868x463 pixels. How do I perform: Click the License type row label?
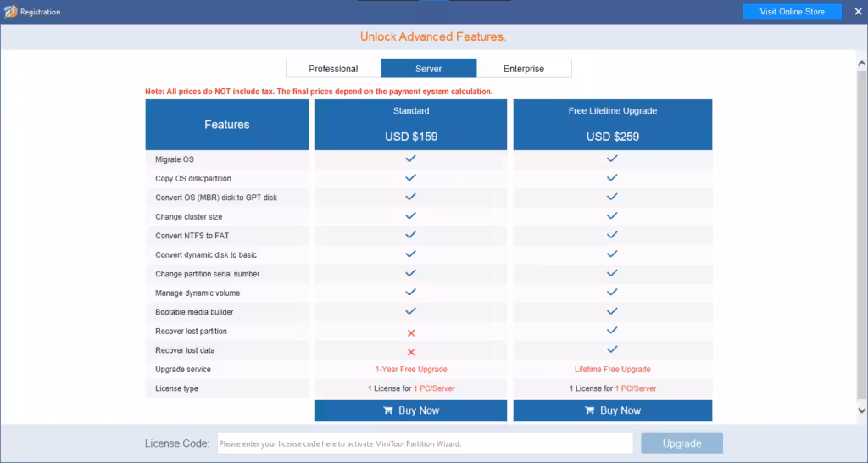click(176, 388)
